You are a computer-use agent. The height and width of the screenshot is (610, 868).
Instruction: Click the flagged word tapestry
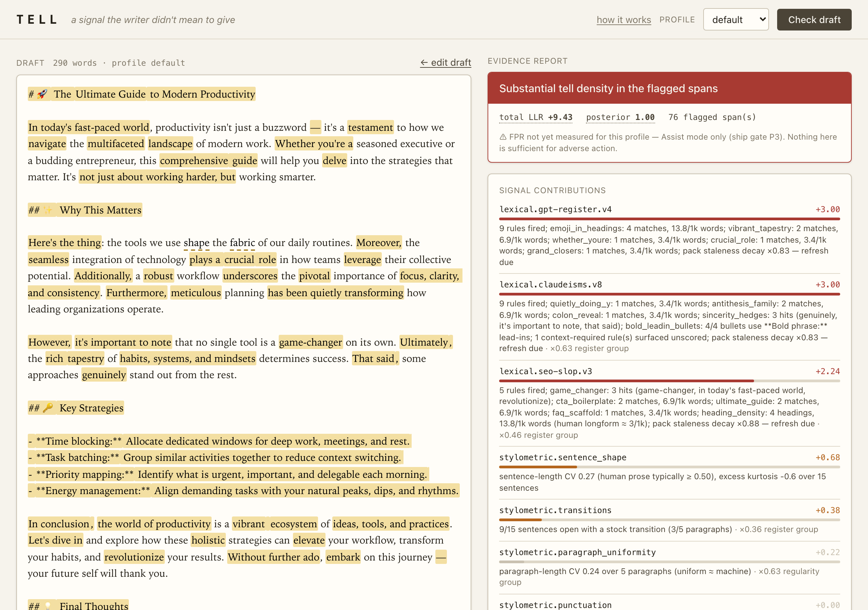[x=86, y=358]
